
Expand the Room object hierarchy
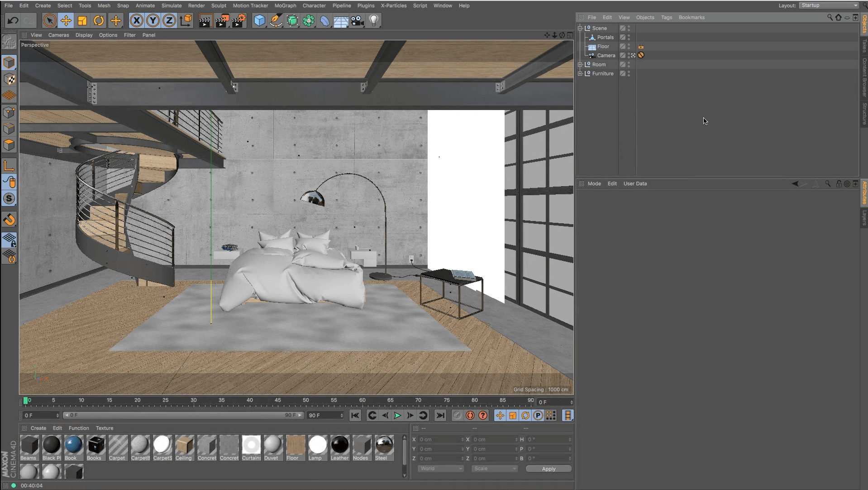click(x=580, y=64)
